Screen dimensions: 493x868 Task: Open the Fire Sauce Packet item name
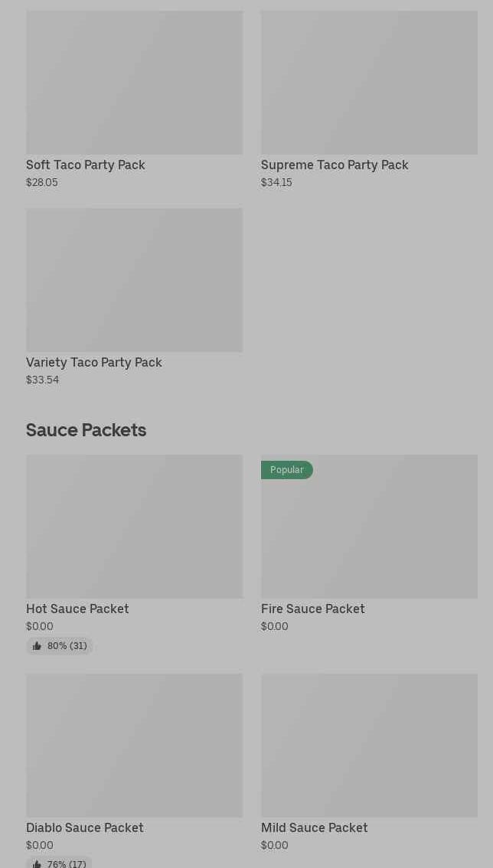313,609
